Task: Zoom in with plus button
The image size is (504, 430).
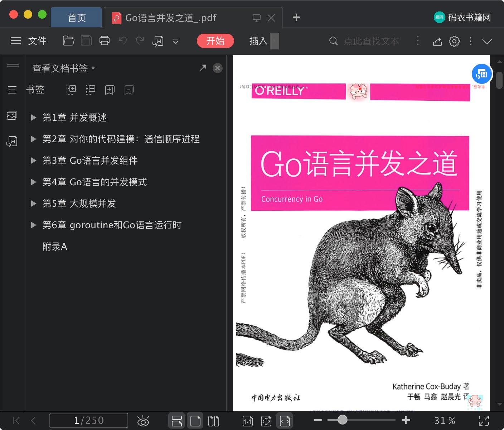Action: (x=406, y=420)
